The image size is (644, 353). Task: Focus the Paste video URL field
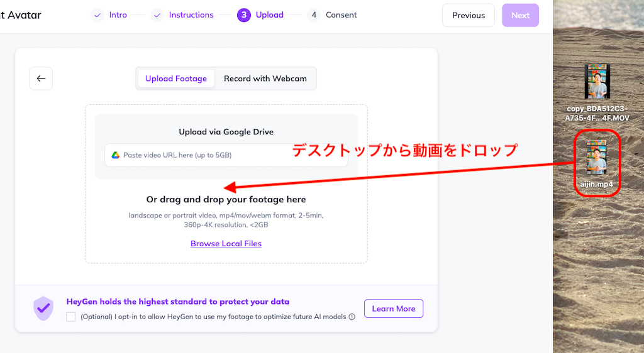pyautogui.click(x=226, y=155)
